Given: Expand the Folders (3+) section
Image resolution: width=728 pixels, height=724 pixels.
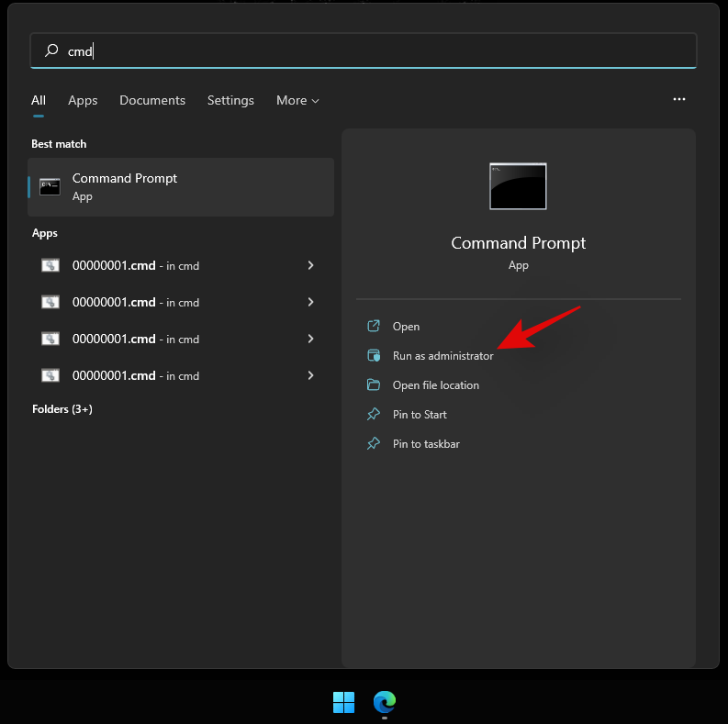Looking at the screenshot, I should (62, 408).
